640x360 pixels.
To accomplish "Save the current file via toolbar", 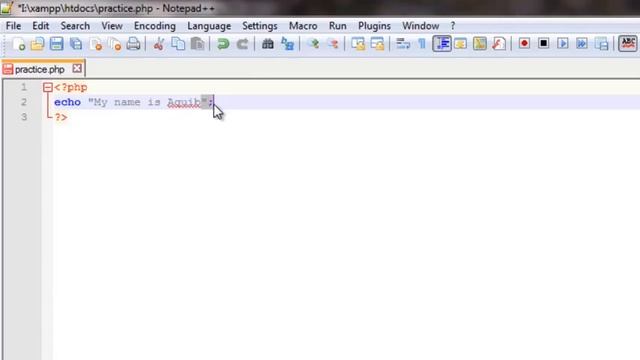I will pyautogui.click(x=56, y=44).
